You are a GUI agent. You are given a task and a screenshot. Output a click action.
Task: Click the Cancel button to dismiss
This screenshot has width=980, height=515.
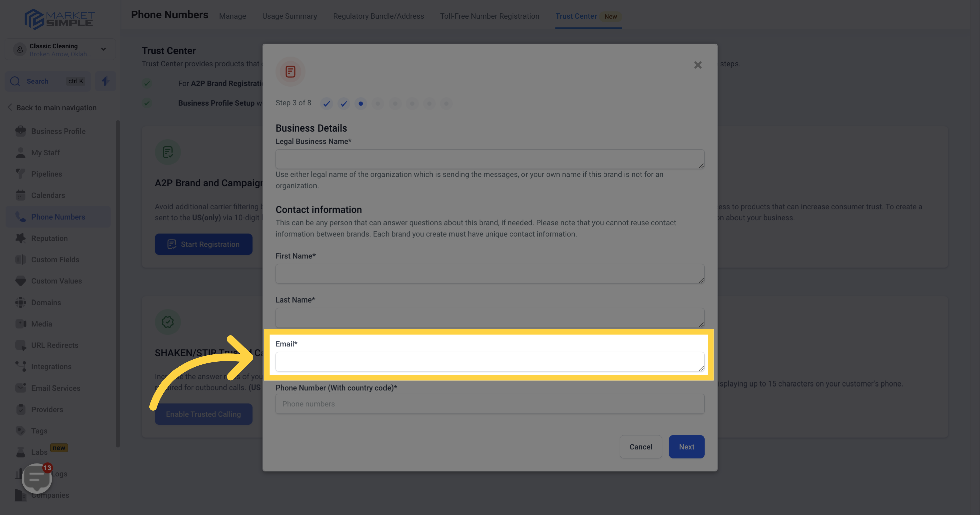point(641,446)
